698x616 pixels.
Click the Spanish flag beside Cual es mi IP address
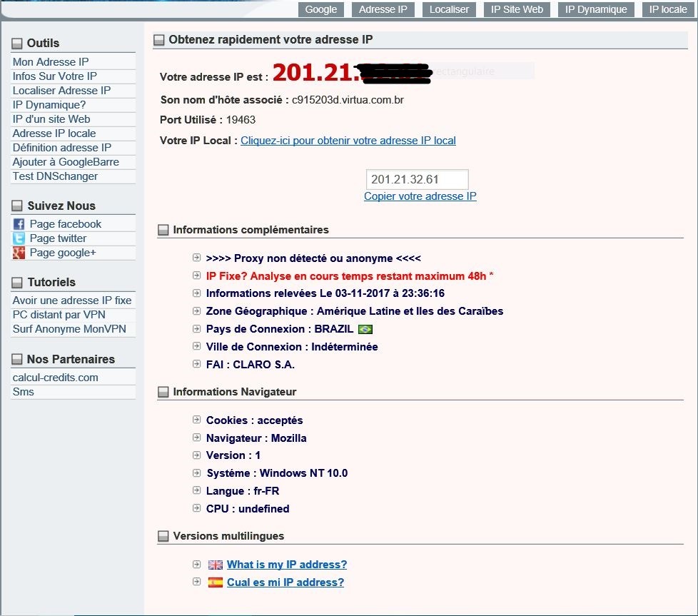coord(214,582)
